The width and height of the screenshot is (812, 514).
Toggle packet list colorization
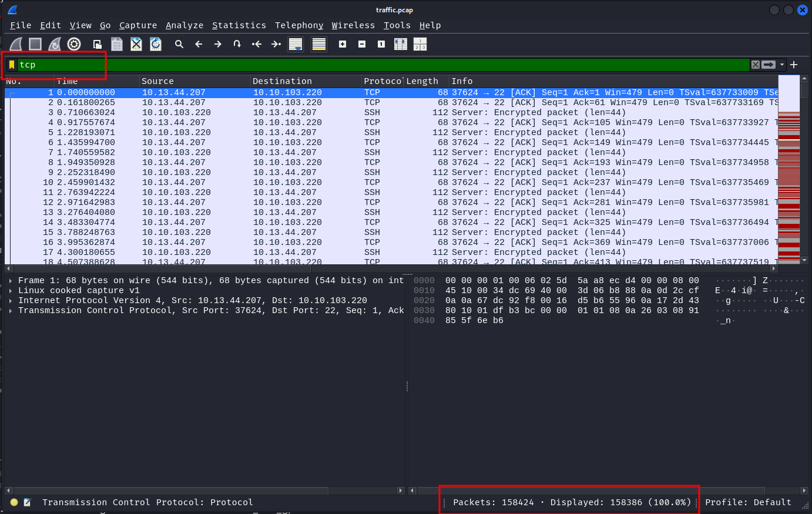point(319,44)
